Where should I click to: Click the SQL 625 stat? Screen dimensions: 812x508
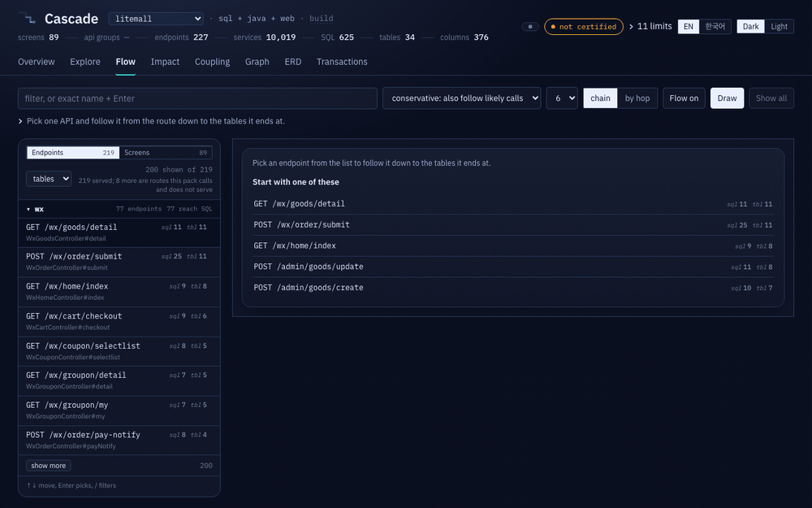tap(337, 37)
